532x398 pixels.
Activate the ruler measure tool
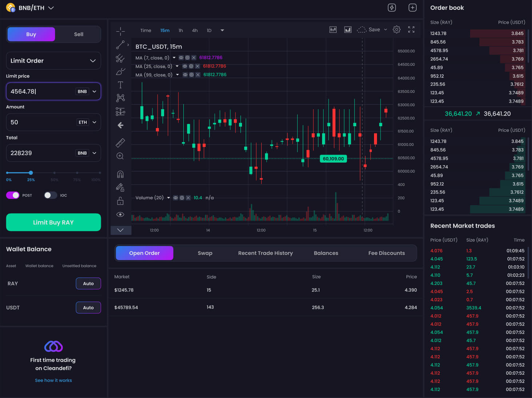(120, 143)
